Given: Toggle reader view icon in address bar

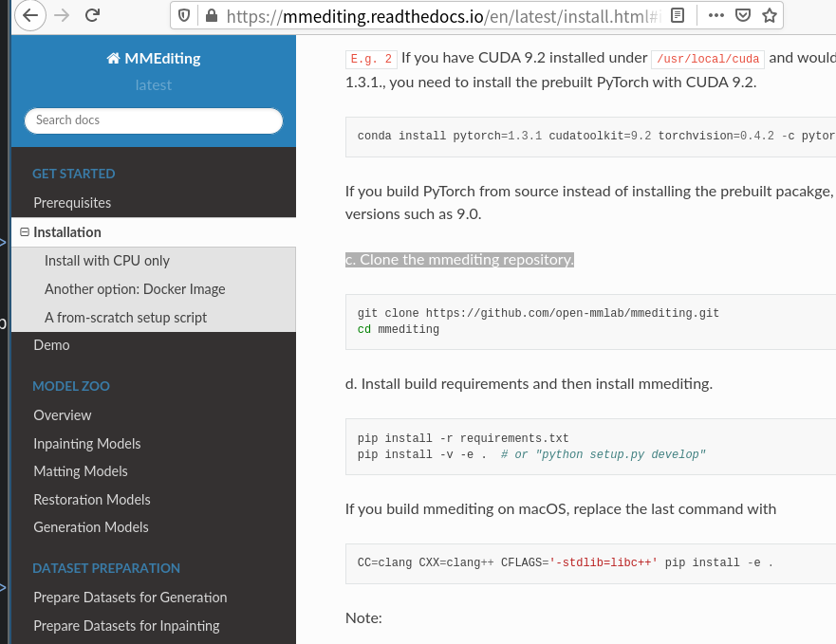Looking at the screenshot, I should pos(677,15).
